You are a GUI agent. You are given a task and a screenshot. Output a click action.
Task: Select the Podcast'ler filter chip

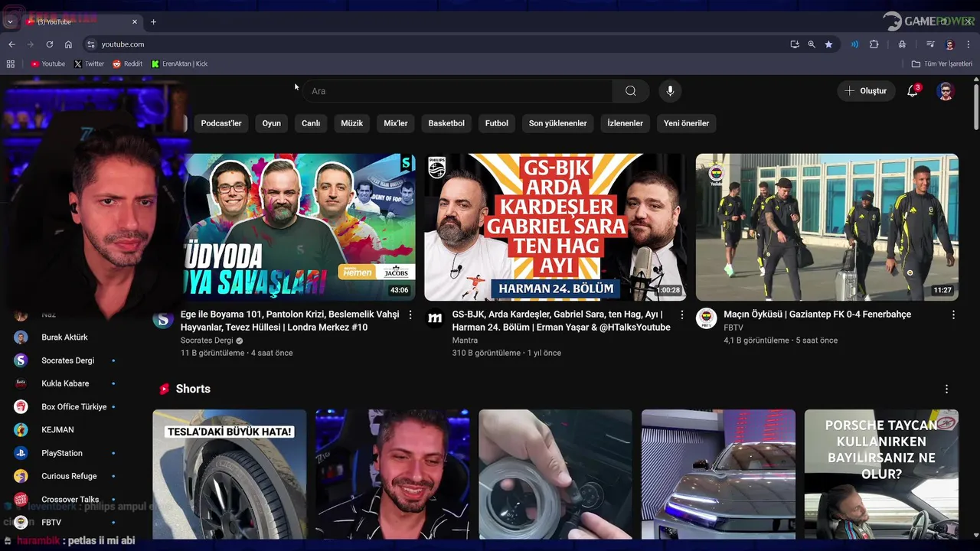click(x=221, y=123)
